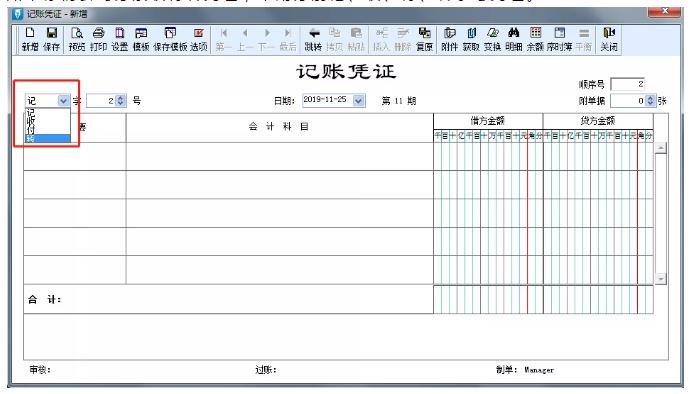This screenshot has height=394, width=698.
Task: Expand the 日期 date picker dropdown
Action: click(x=359, y=101)
